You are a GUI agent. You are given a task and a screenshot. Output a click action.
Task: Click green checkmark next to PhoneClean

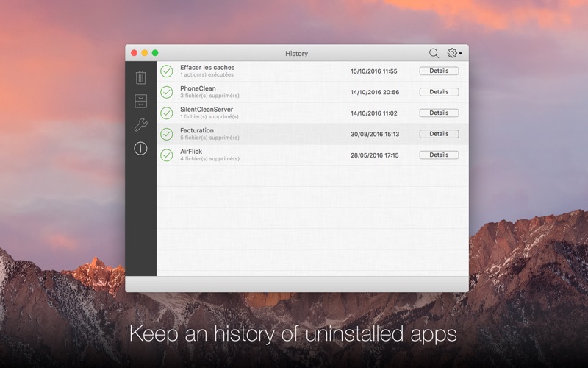tap(167, 92)
